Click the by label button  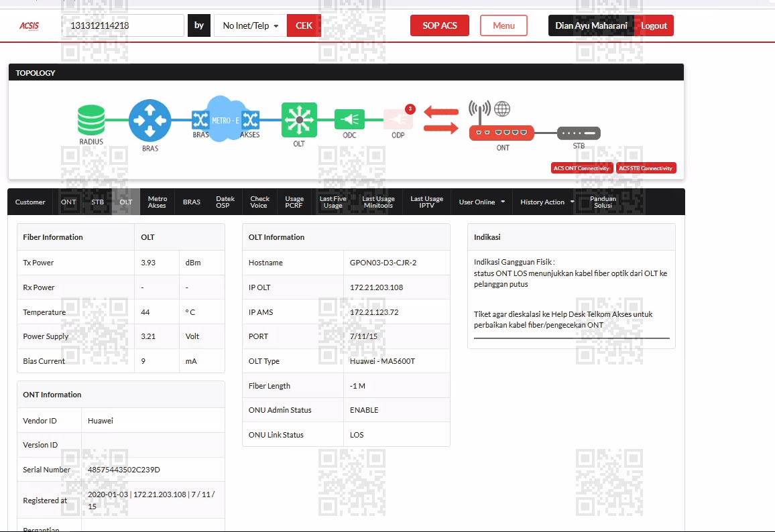click(199, 25)
